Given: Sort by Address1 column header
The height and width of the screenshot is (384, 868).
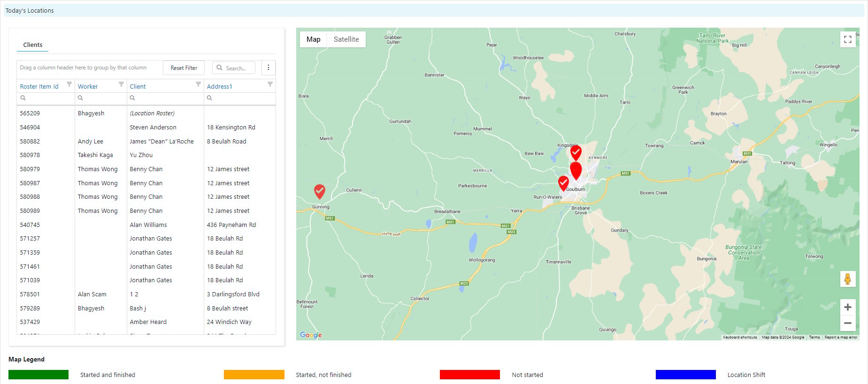Looking at the screenshot, I should coord(220,87).
